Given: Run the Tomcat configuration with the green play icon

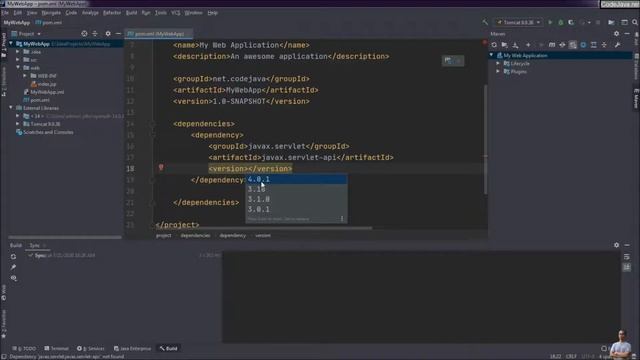Looking at the screenshot, I should point(550,22).
